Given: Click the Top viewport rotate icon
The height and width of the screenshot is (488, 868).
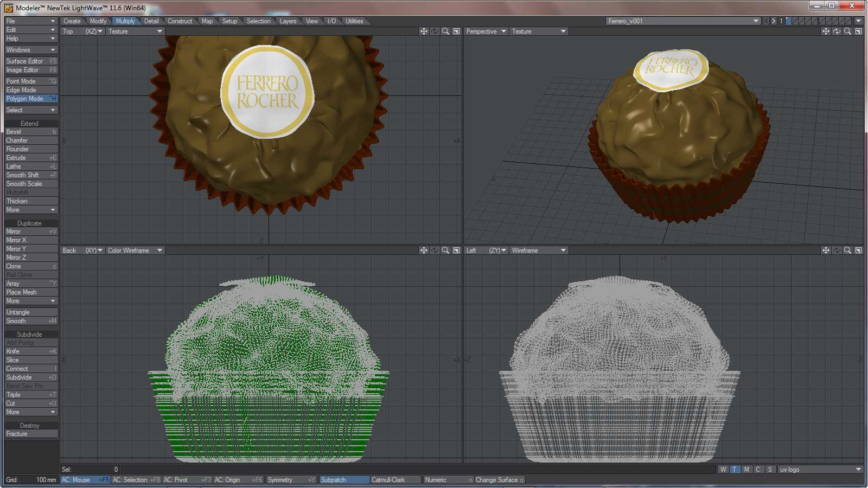Looking at the screenshot, I should coord(435,31).
